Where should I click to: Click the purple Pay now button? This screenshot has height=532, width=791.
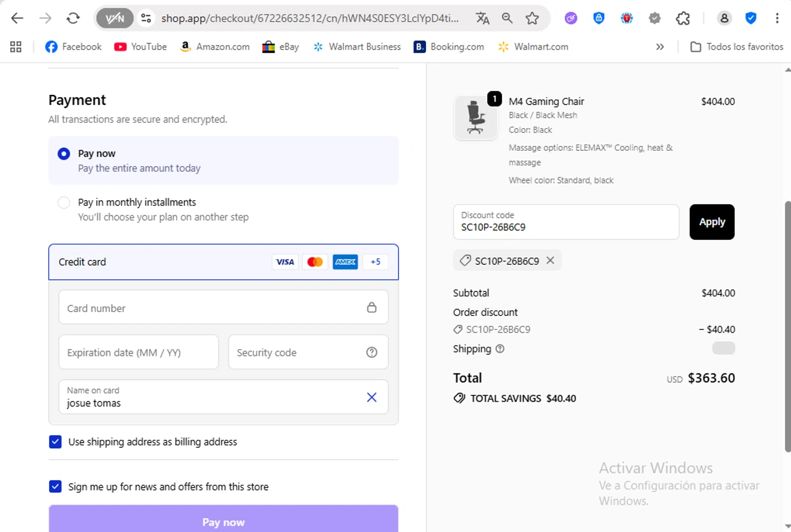pyautogui.click(x=224, y=519)
